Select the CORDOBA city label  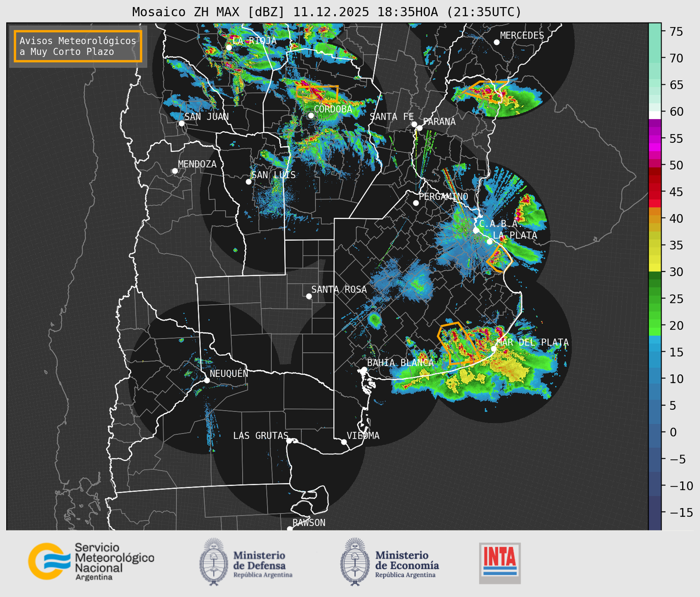333,109
